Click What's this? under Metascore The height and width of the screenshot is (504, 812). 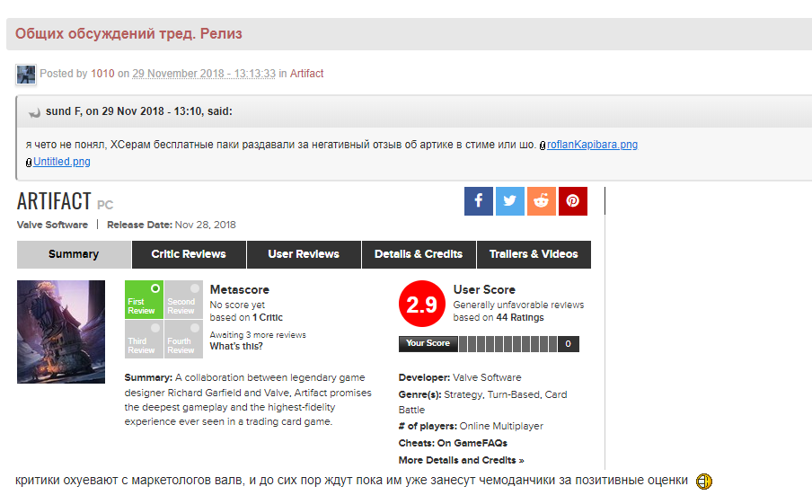pos(236,346)
